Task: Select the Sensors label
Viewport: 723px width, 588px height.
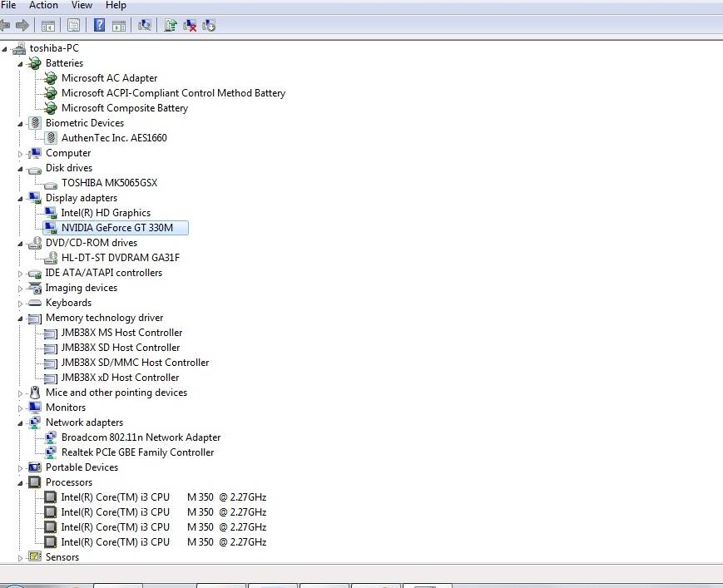Action: [x=62, y=557]
